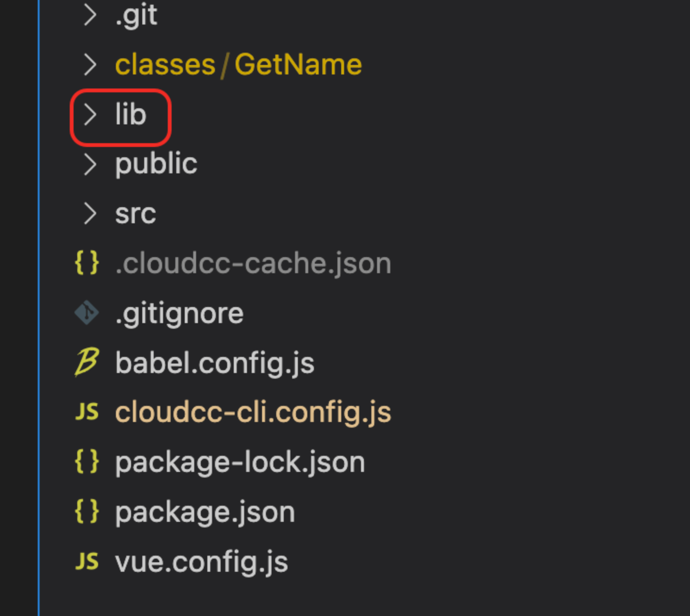The height and width of the screenshot is (616, 690).
Task: Click the braces icon beside package.json
Action: (87, 511)
